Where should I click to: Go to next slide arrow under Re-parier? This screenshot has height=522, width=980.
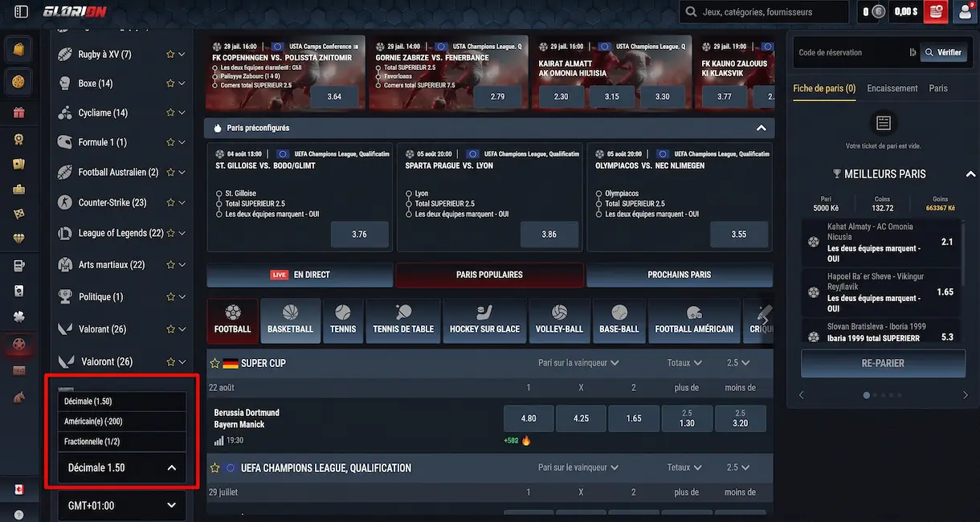click(966, 395)
